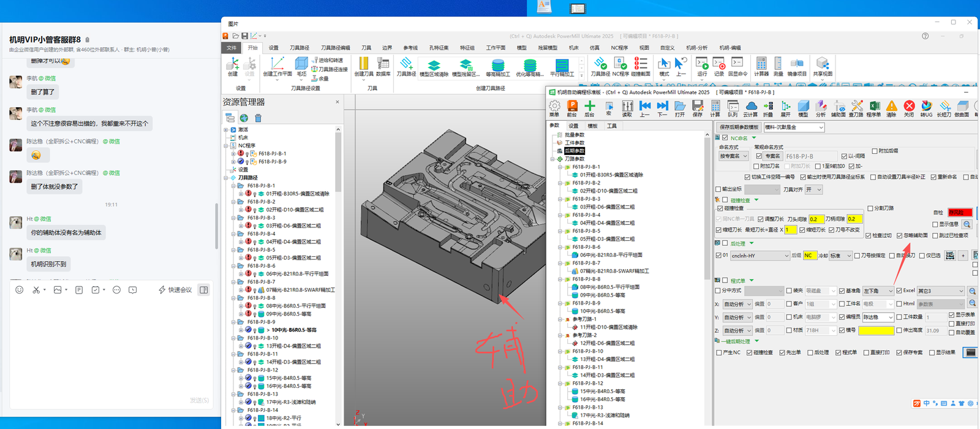Click 上一 previous arrow icon
The image size is (980, 429).
(x=645, y=106)
